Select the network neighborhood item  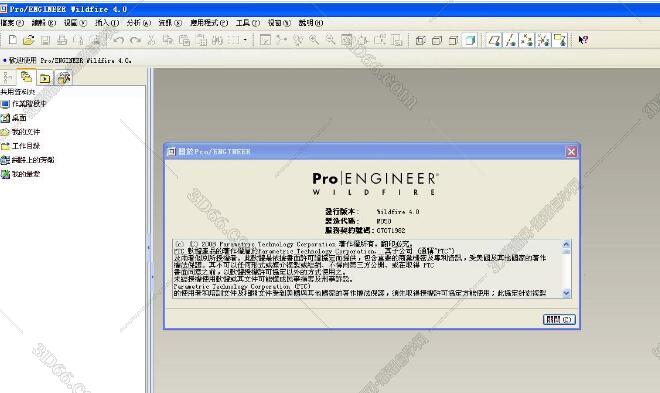[28, 160]
